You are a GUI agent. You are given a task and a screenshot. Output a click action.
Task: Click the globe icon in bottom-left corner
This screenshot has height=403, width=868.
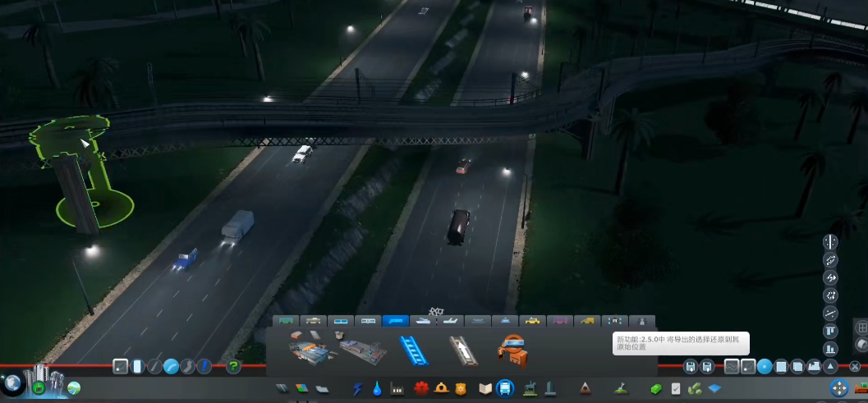pyautogui.click(x=13, y=382)
